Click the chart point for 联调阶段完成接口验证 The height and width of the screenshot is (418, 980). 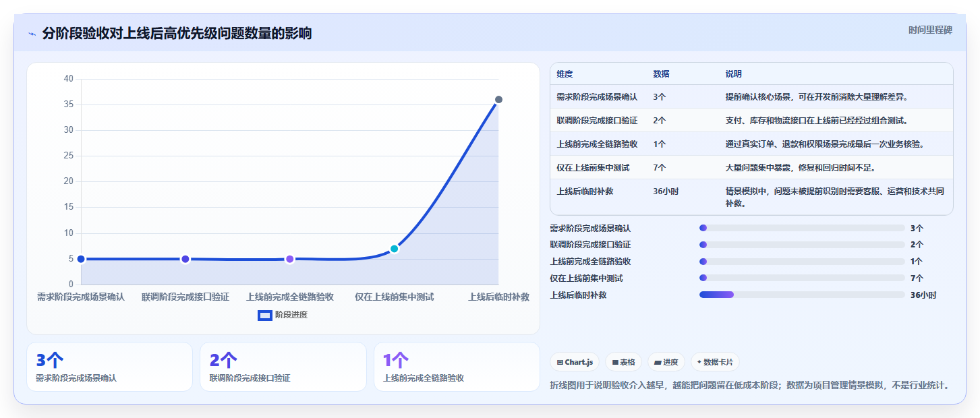[185, 259]
